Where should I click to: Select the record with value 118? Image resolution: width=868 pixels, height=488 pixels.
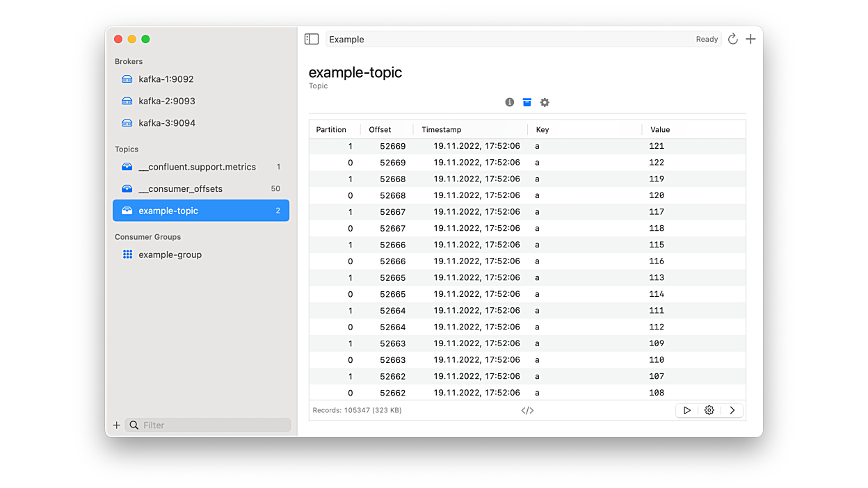(527, 228)
